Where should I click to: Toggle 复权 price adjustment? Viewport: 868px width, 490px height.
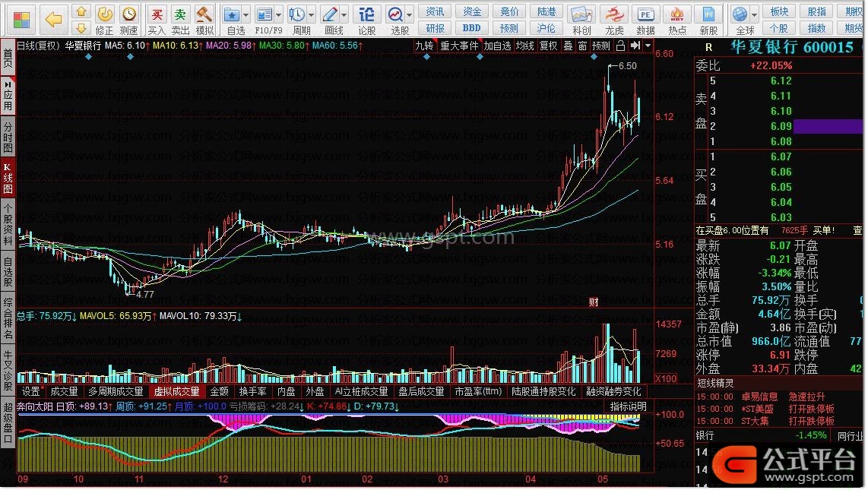(549, 46)
